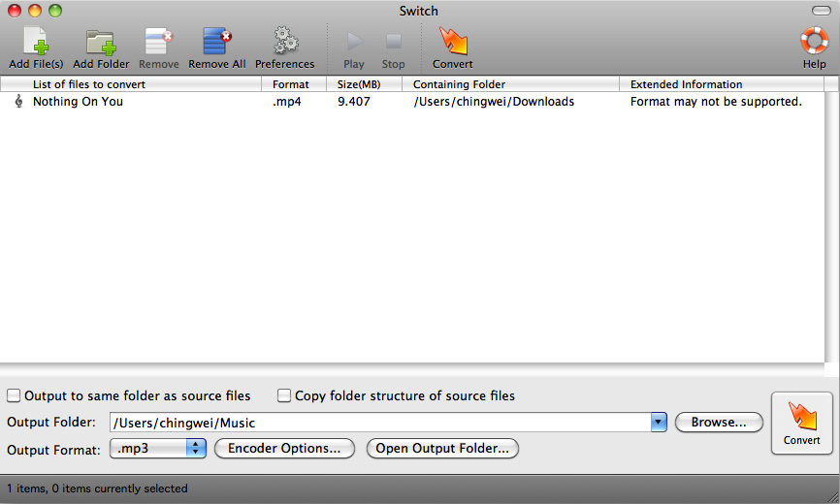840x504 pixels.
Task: Click the status text showing 1 items selected
Action: tap(97, 488)
